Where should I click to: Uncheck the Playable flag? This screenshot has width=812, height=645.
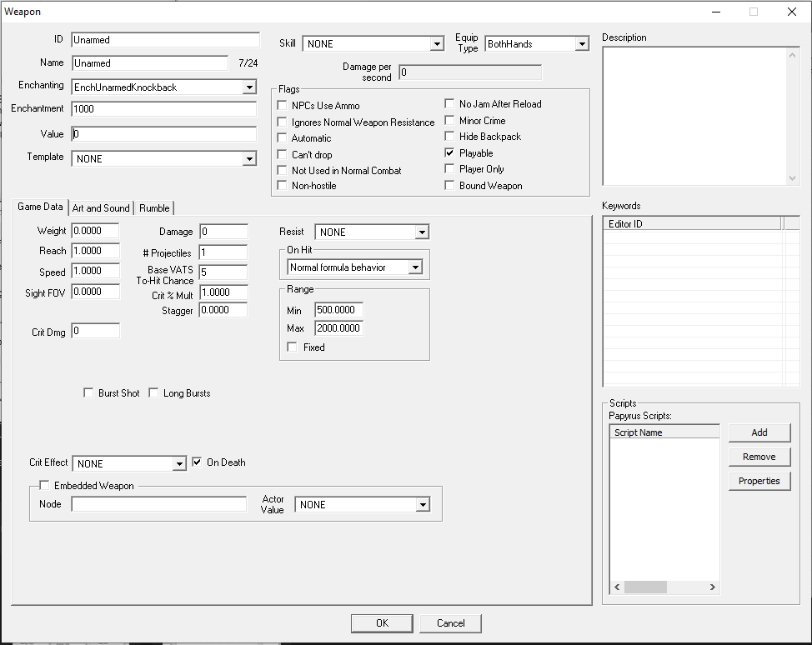click(x=449, y=152)
